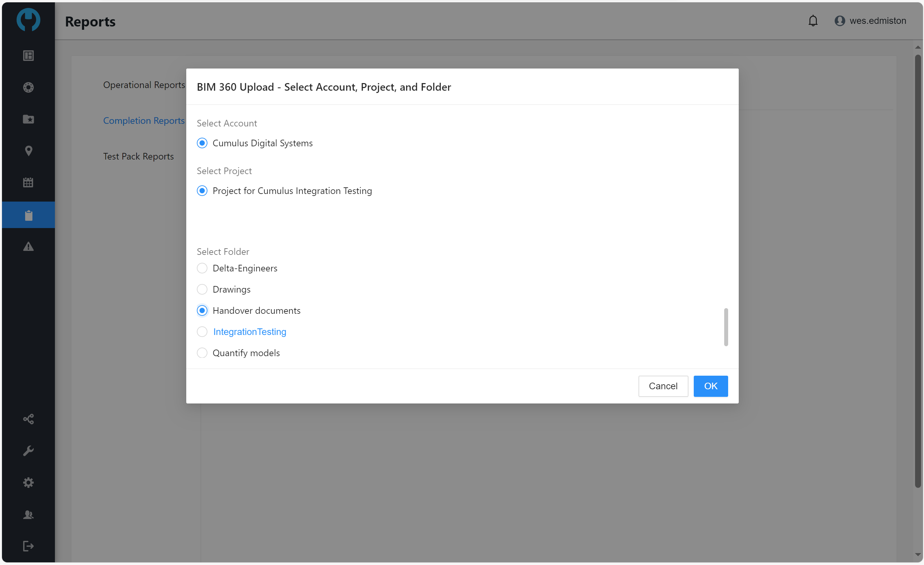
Task: Click the notification bell icon
Action: (x=813, y=21)
